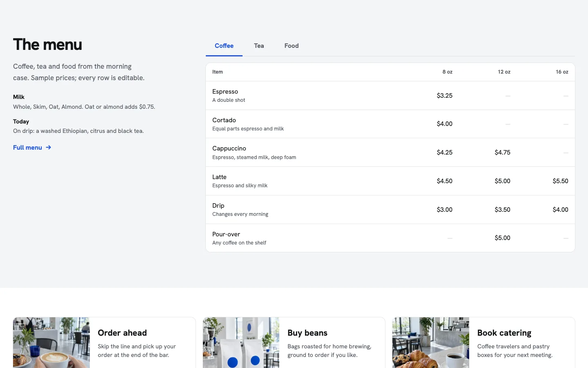
Task: Open the Full menu link
Action: [32, 147]
